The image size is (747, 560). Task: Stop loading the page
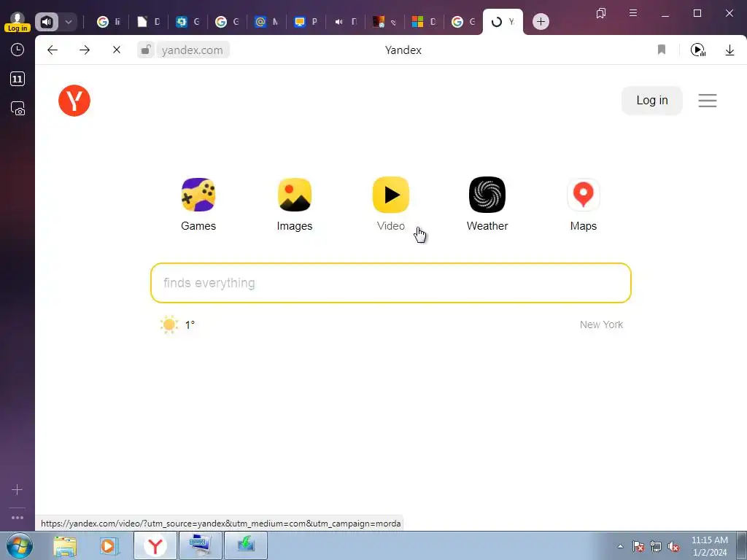click(x=116, y=50)
